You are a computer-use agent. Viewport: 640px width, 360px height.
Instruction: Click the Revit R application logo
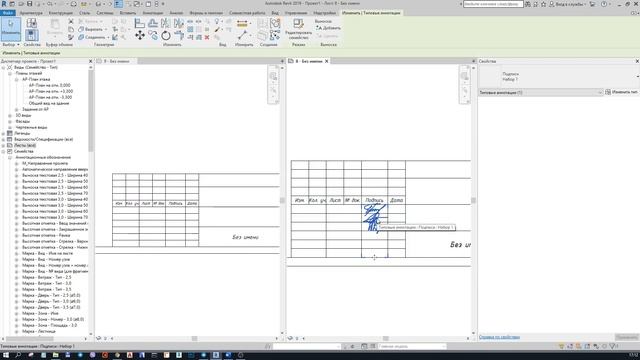click(x=4, y=4)
